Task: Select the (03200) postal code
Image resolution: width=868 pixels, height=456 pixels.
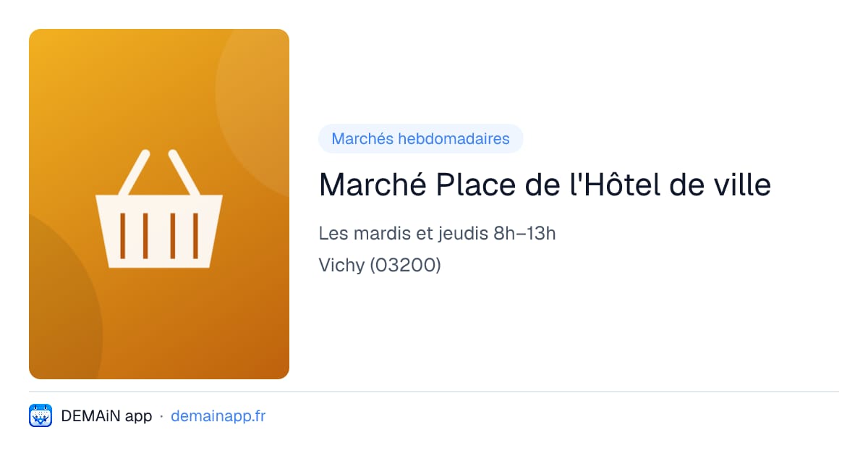Action: coord(405,266)
